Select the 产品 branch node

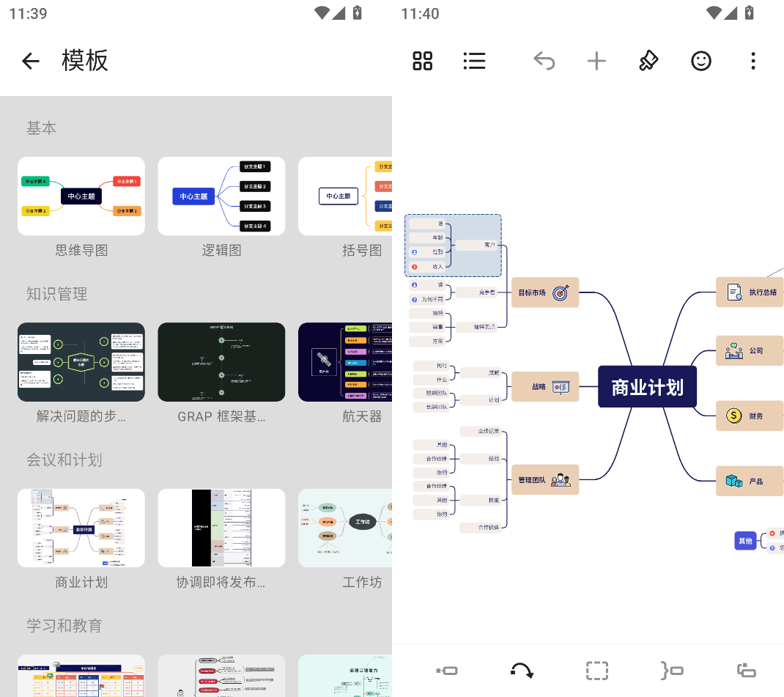coord(750,481)
